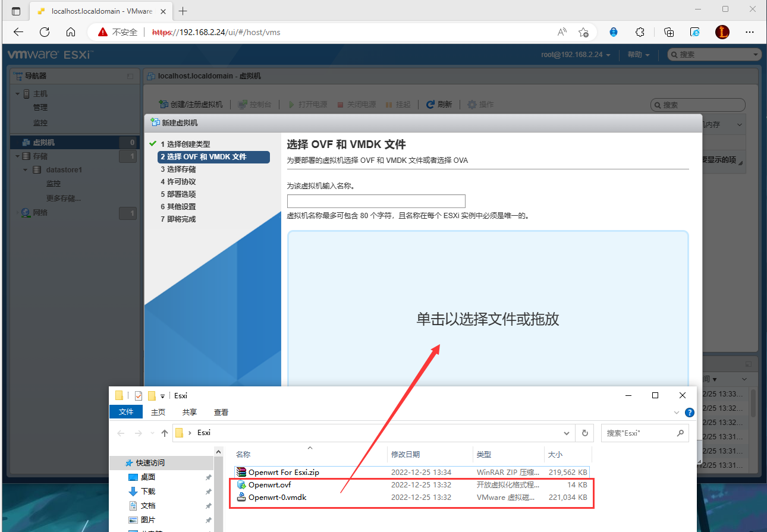Open the View tab in Explorer window

[221, 412]
